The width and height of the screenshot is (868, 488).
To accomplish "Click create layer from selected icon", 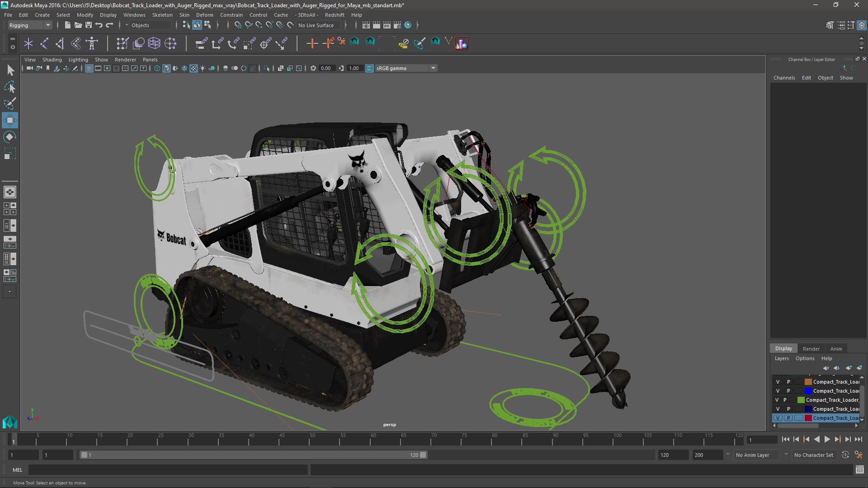I will [859, 368].
